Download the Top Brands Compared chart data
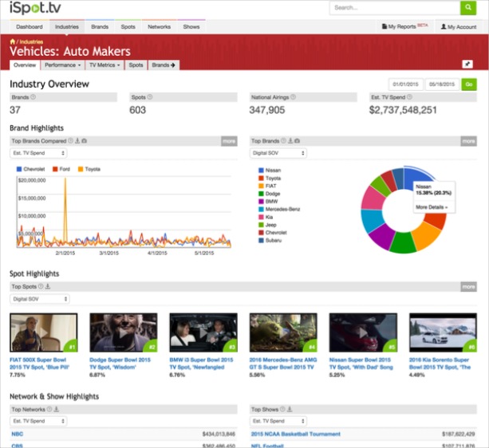The height and width of the screenshot is (448, 489). point(77,140)
